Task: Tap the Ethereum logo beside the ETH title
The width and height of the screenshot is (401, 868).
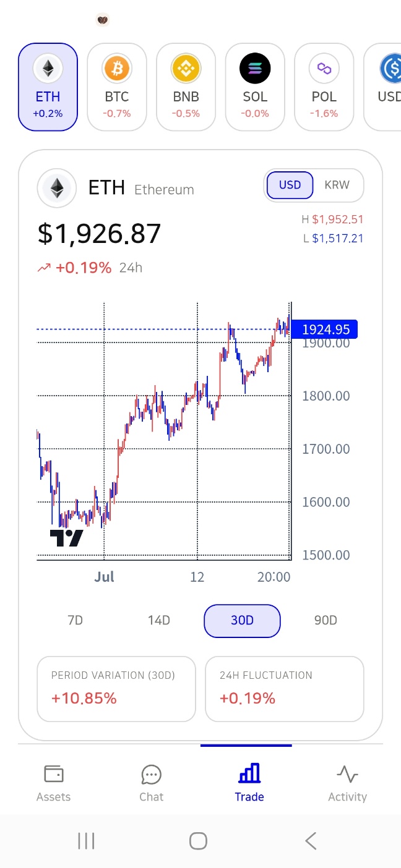Action: (x=57, y=187)
